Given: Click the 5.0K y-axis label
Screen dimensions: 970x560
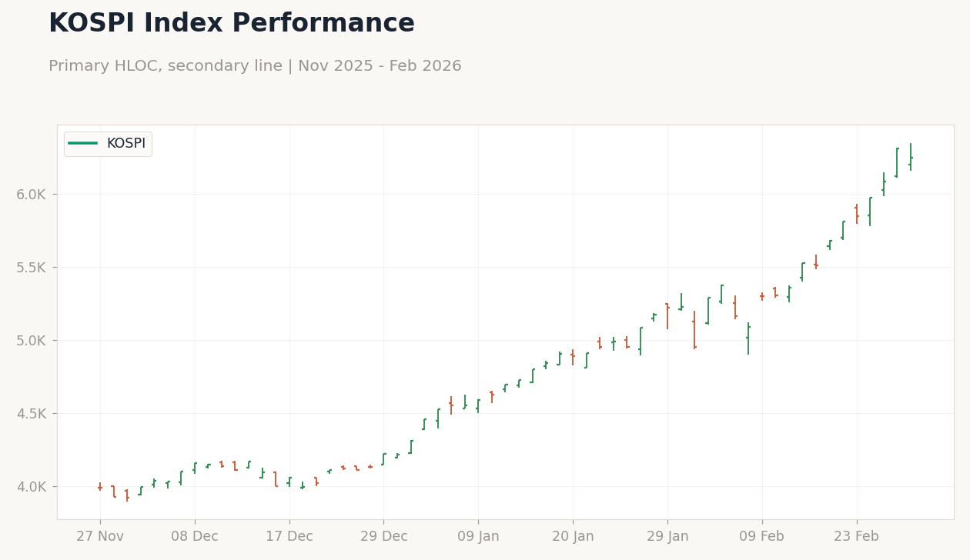Looking at the screenshot, I should [x=32, y=341].
